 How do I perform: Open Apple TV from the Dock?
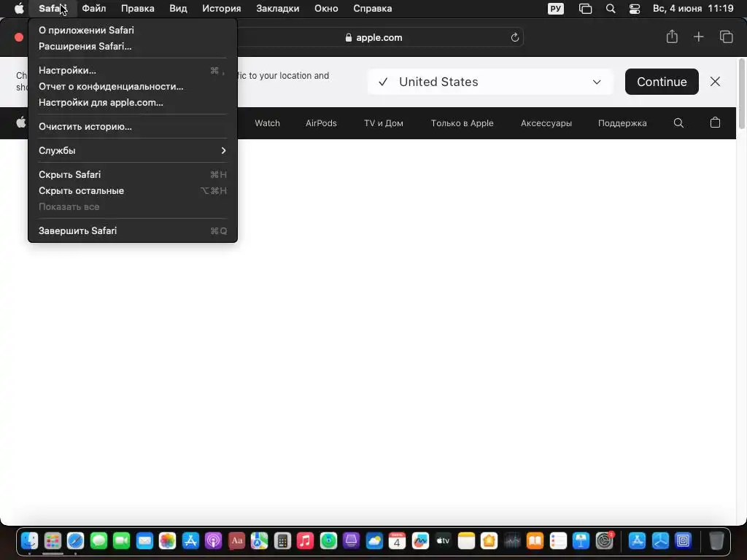[443, 540]
